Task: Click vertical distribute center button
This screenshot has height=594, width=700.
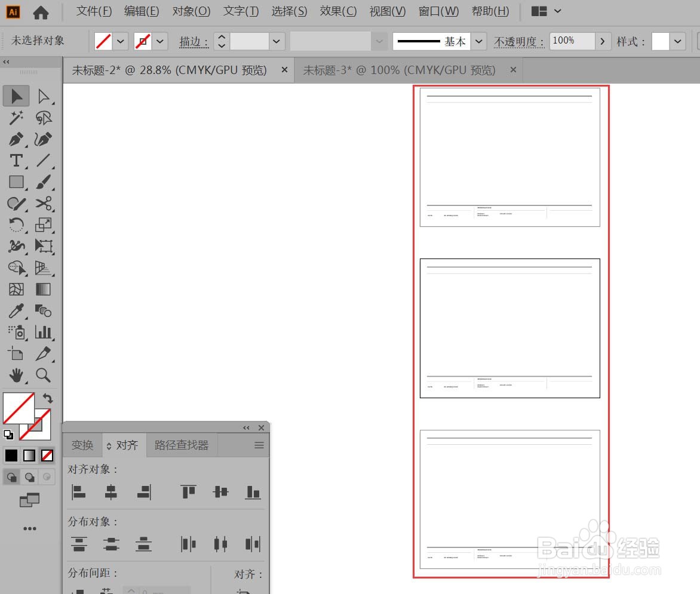Action: pos(110,544)
